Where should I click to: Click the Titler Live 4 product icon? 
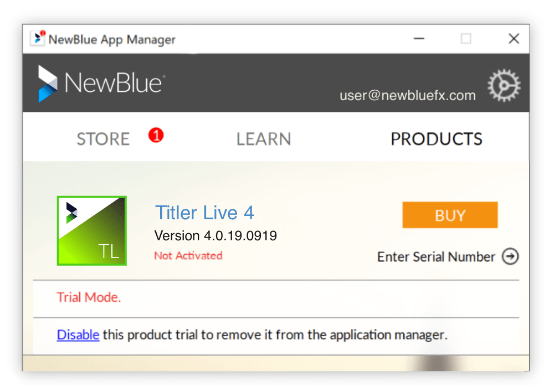[x=92, y=231]
